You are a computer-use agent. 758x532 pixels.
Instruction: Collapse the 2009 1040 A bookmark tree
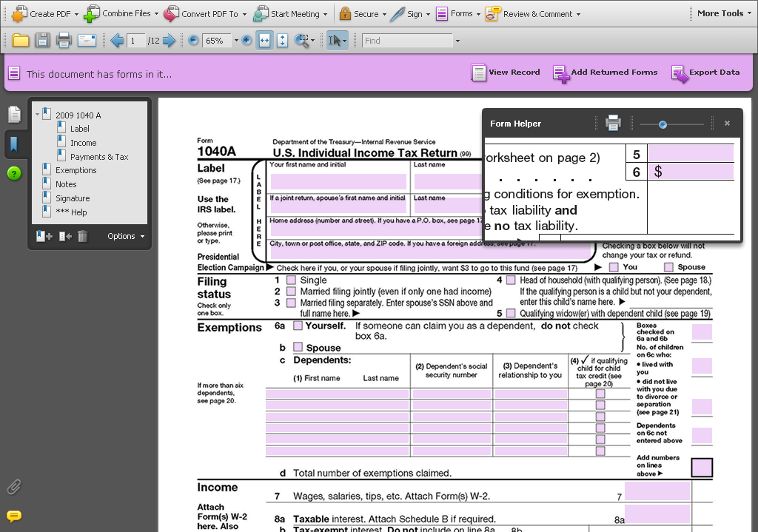click(37, 115)
